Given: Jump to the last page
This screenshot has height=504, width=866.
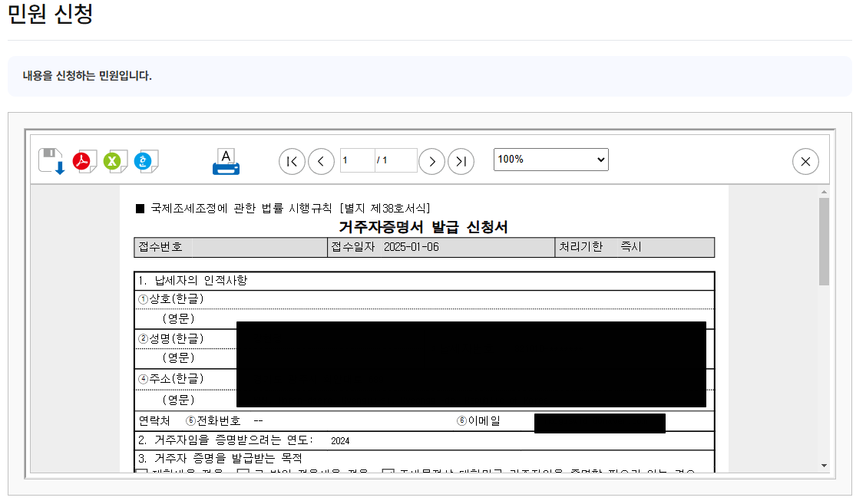Looking at the screenshot, I should [x=461, y=161].
